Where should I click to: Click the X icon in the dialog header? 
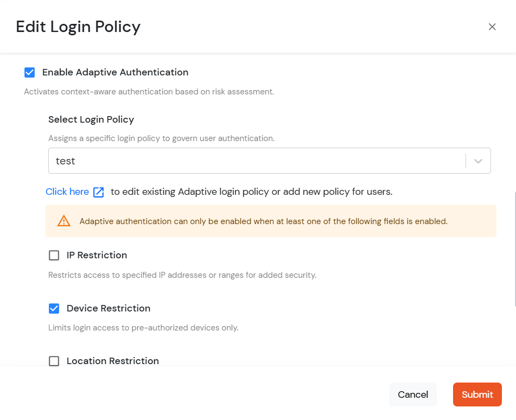(492, 26)
